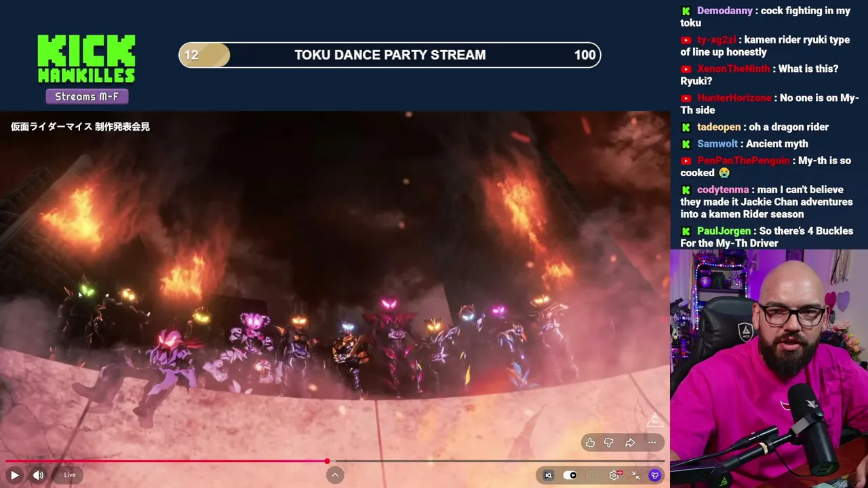Viewport: 868px width, 488px height.
Task: Click the "My-th is so cooked" message
Action: point(766,167)
